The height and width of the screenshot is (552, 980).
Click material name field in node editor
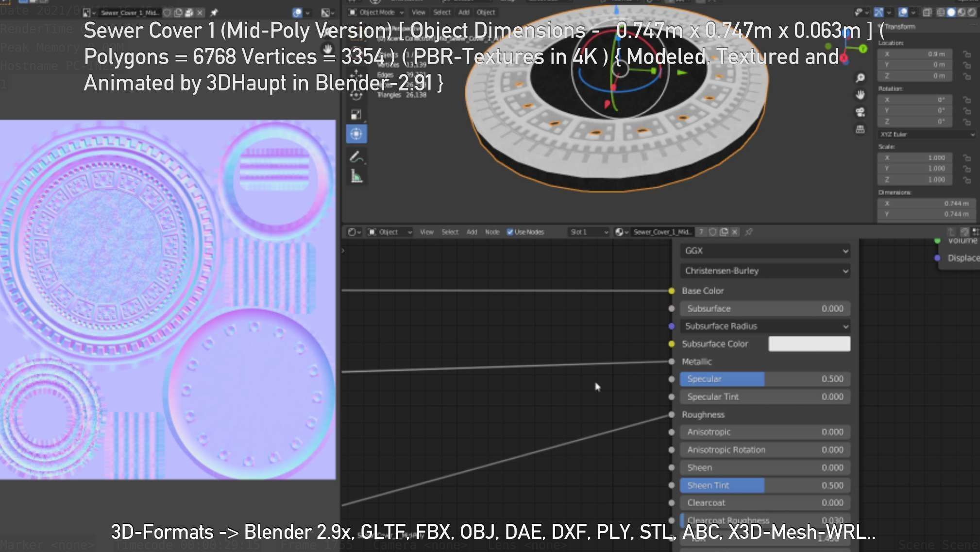tap(662, 232)
